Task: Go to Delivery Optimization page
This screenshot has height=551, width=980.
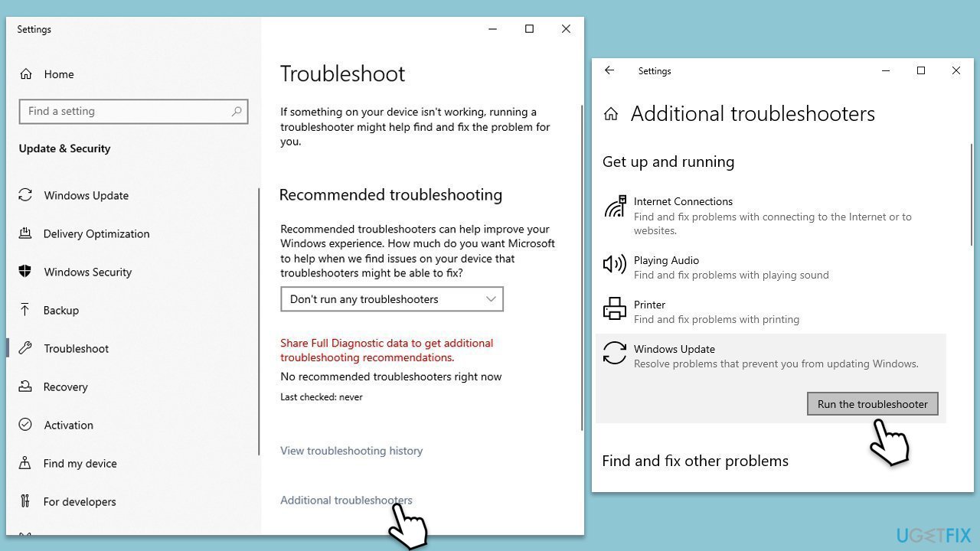Action: (x=96, y=233)
